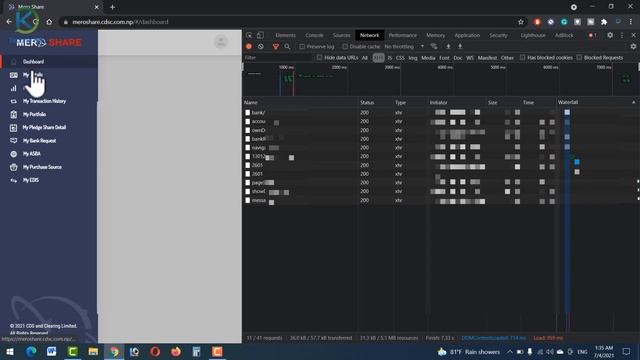
Task: Filter requests by CSS type
Action: 400,58
